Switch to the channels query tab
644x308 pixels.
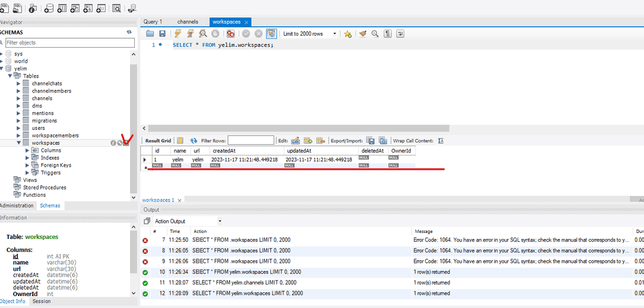tap(188, 21)
